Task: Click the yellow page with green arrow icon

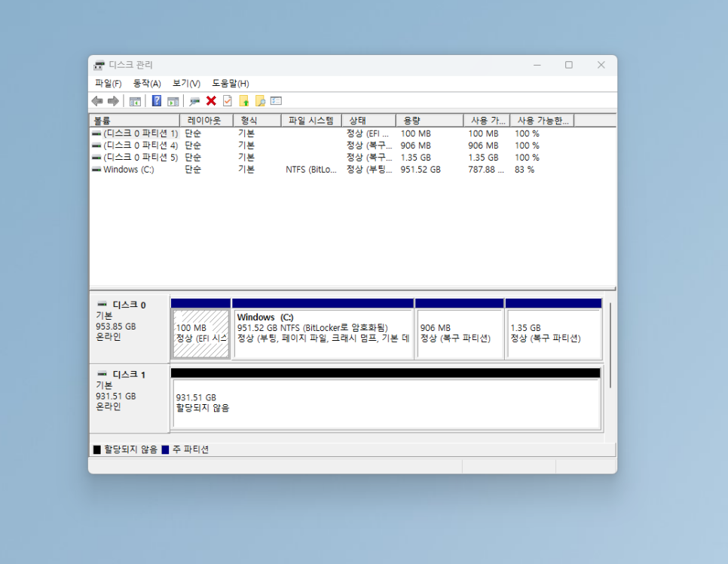Action: click(243, 101)
